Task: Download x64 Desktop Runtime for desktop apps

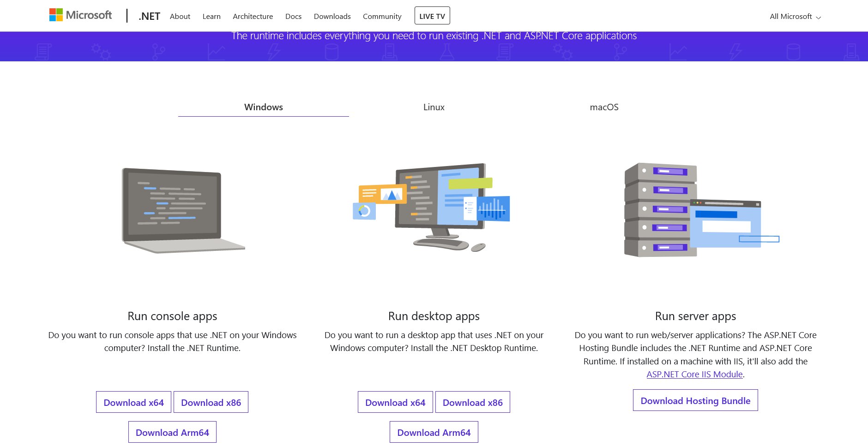Action: [x=395, y=402]
